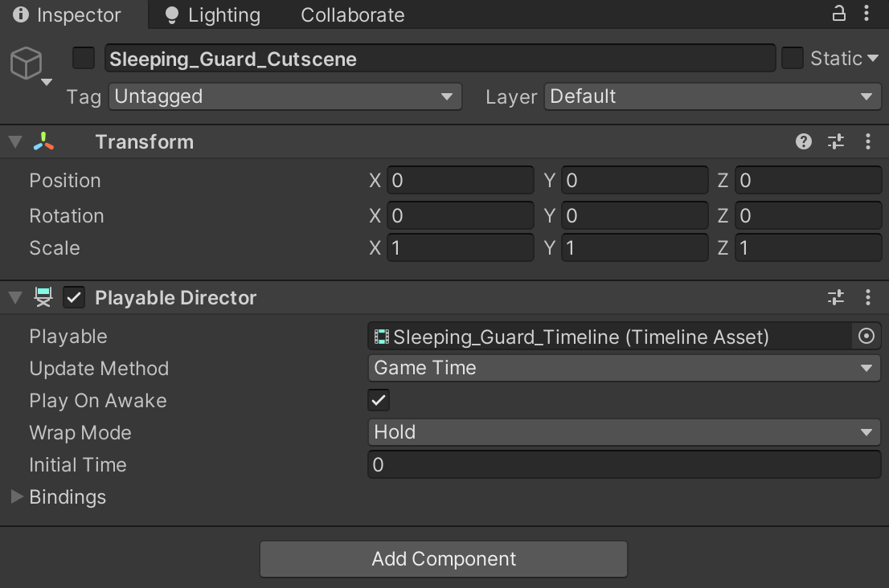The height and width of the screenshot is (588, 889).
Task: Collapse the Transform component foldout
Action: click(x=15, y=141)
